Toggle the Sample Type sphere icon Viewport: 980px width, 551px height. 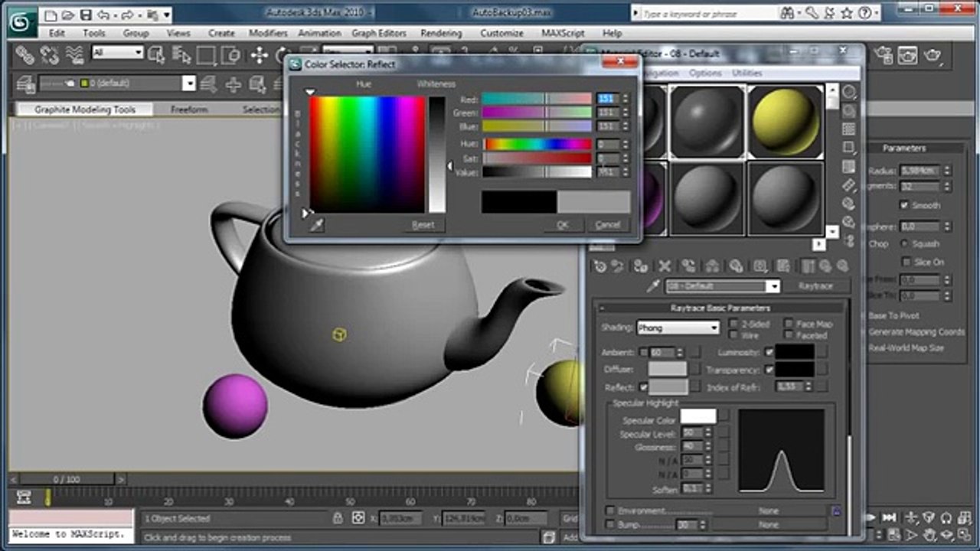pyautogui.click(x=848, y=93)
